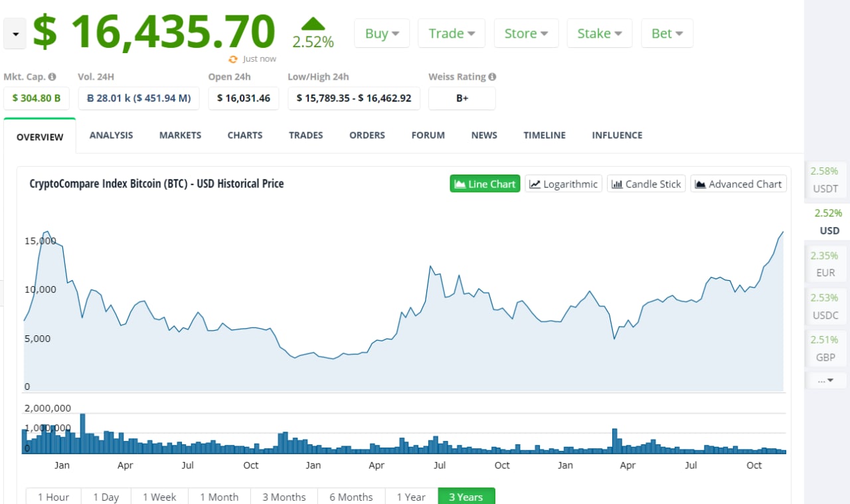Image resolution: width=850 pixels, height=504 pixels.
Task: Set chart range to 1 Day
Action: (x=106, y=497)
